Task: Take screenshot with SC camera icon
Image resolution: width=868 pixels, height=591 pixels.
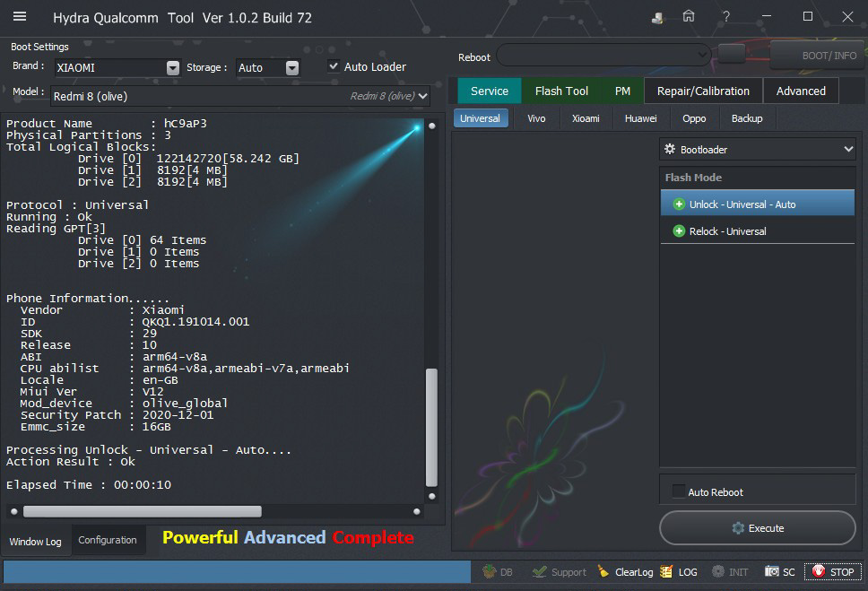Action: tap(772, 571)
